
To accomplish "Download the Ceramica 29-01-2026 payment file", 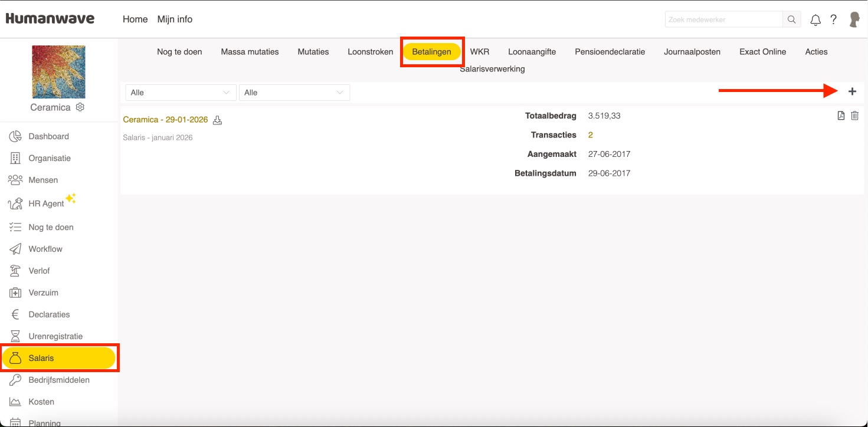I will 217,120.
